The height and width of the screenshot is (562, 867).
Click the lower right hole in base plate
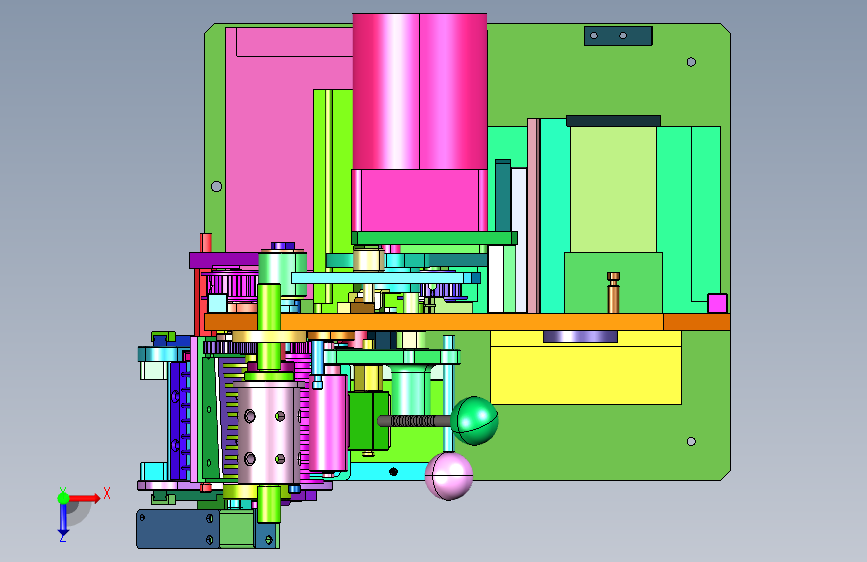691,441
